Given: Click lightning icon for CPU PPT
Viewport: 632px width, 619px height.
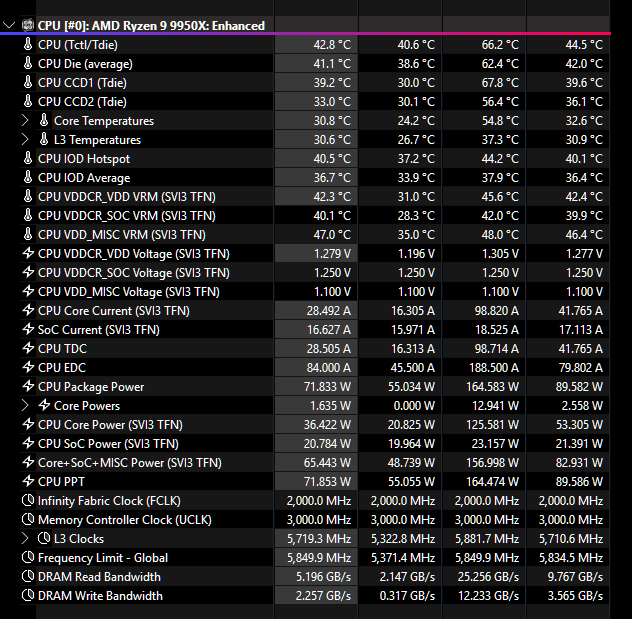Looking at the screenshot, I should click(x=28, y=481).
